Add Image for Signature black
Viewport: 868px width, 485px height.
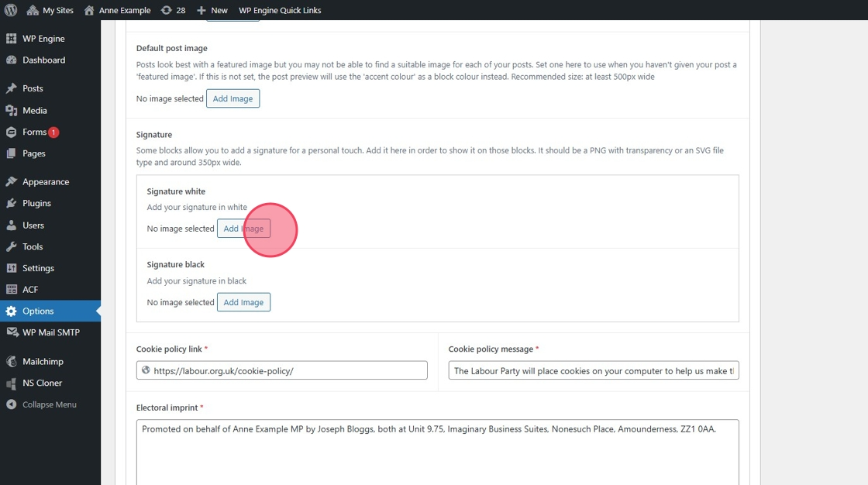[243, 302]
